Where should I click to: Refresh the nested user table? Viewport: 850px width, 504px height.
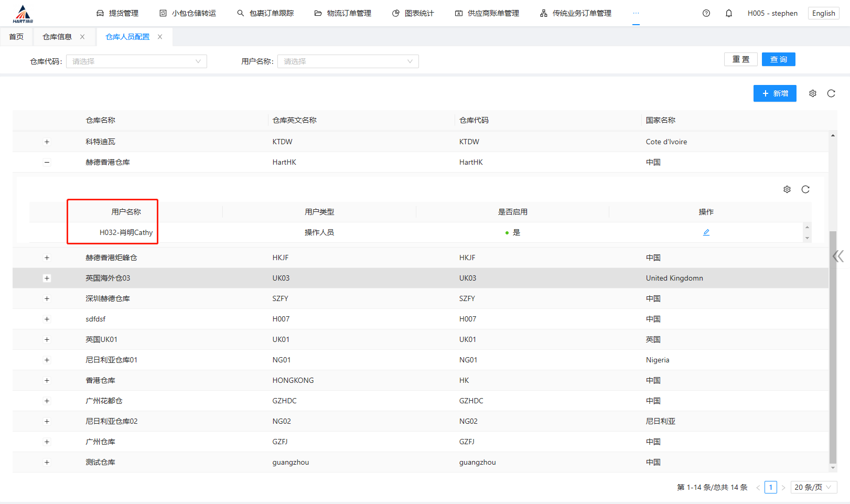(805, 189)
